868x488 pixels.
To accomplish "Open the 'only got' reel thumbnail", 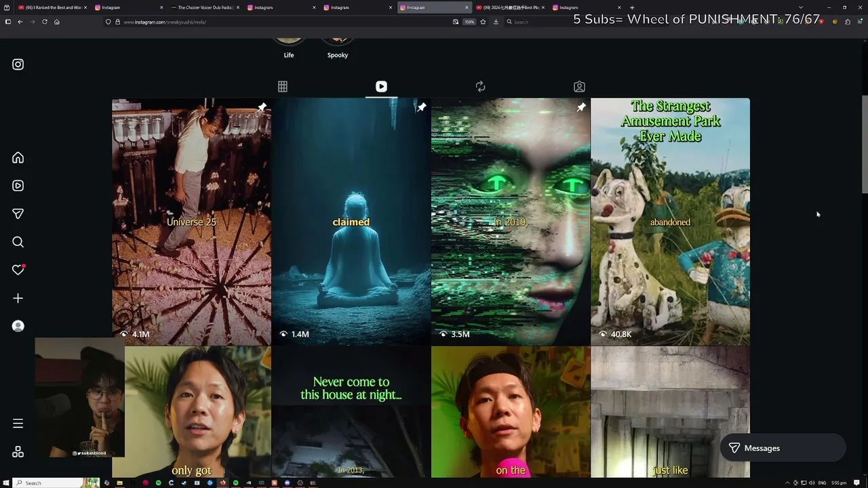I will pyautogui.click(x=192, y=412).
